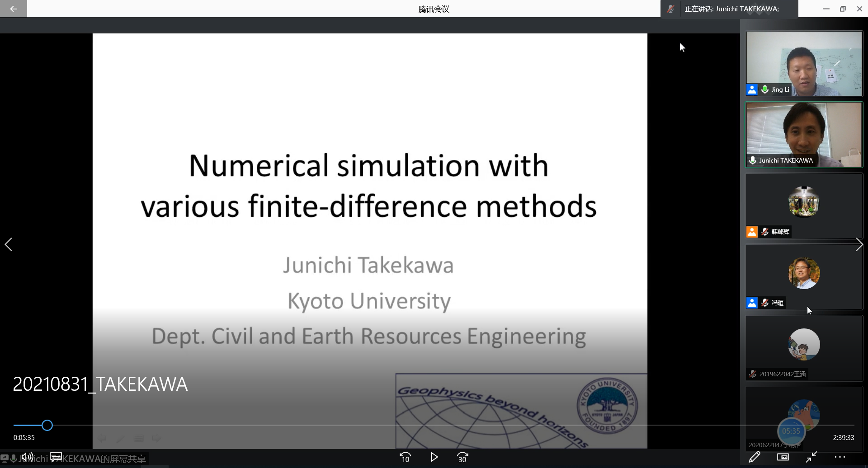The height and width of the screenshot is (468, 868).
Task: Open the three-dot more options menu
Action: (x=840, y=457)
